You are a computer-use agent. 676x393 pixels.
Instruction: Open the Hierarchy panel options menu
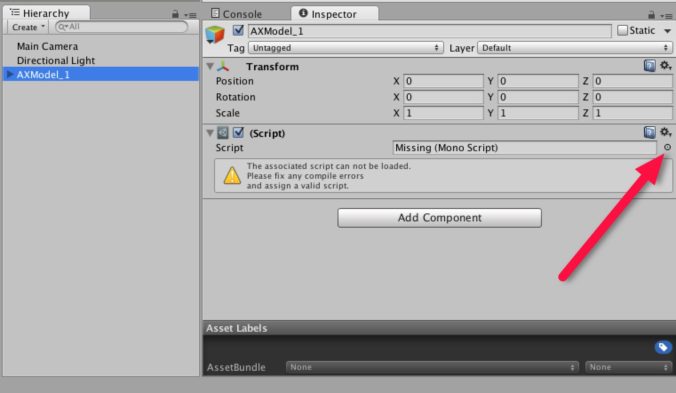tap(190, 15)
